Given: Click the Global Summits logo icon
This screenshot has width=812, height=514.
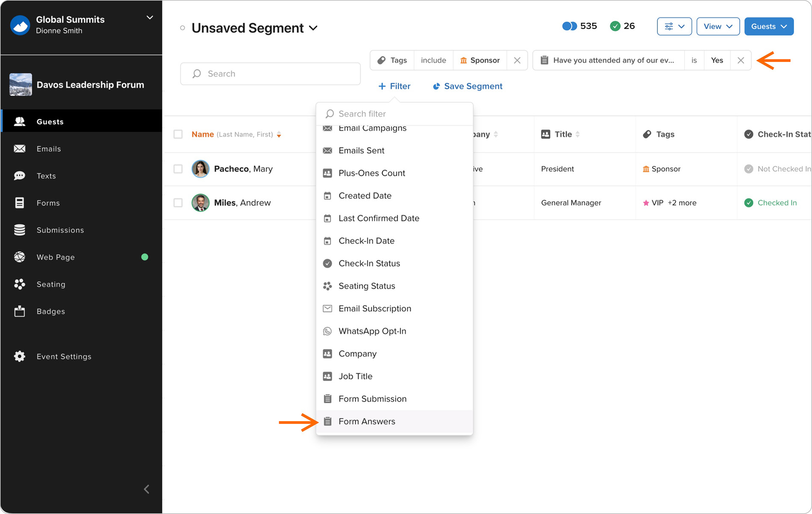Looking at the screenshot, I should [20, 25].
